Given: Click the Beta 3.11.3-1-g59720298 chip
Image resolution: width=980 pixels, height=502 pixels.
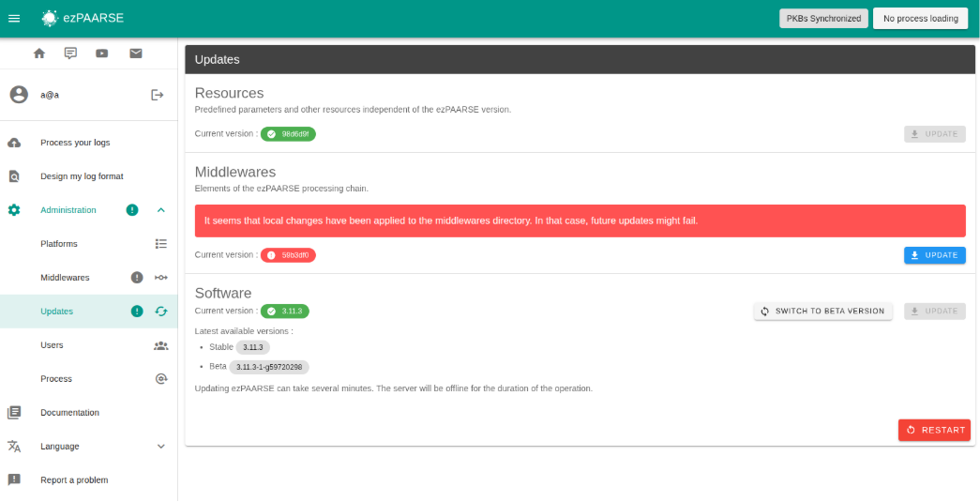Looking at the screenshot, I should click(x=269, y=367).
